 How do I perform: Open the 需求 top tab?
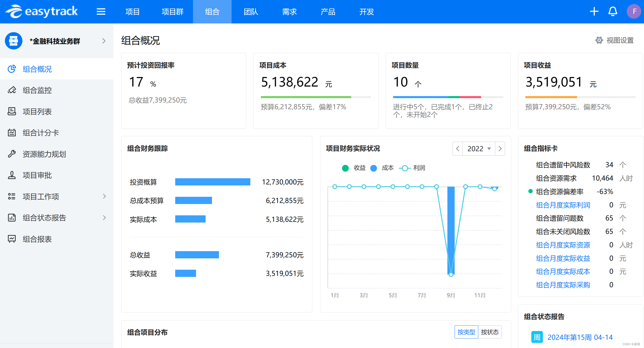click(x=289, y=12)
